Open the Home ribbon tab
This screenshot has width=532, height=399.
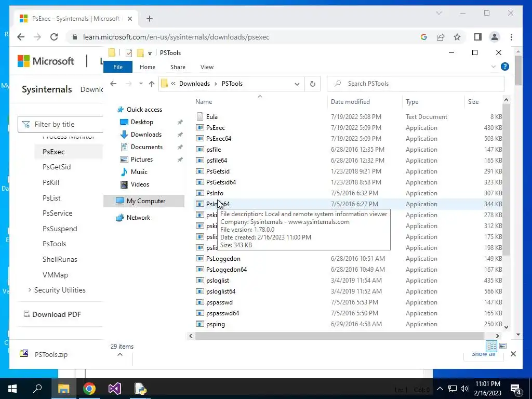[147, 67]
